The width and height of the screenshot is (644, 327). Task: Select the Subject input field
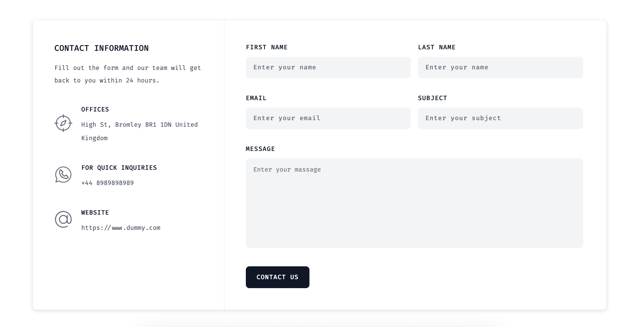[500, 118]
